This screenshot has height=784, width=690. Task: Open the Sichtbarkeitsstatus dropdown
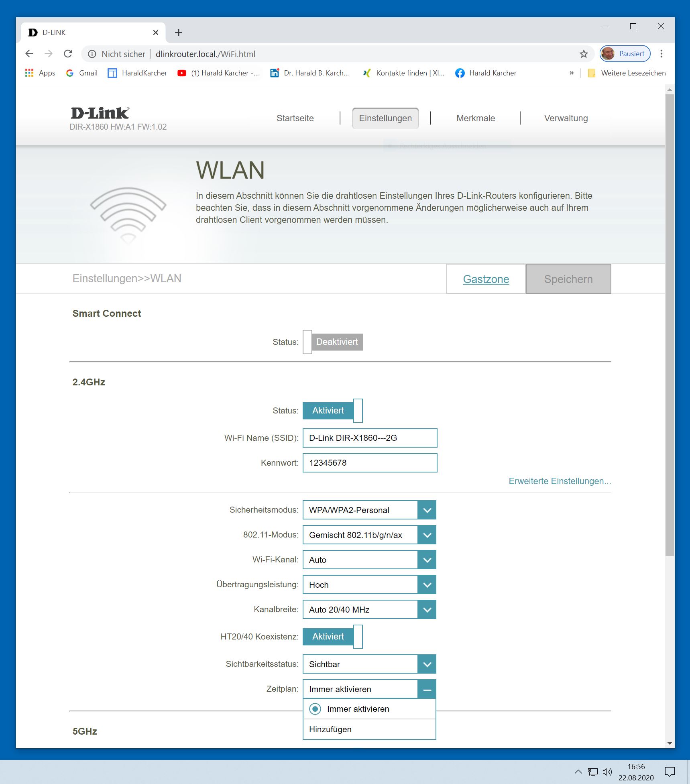click(369, 664)
